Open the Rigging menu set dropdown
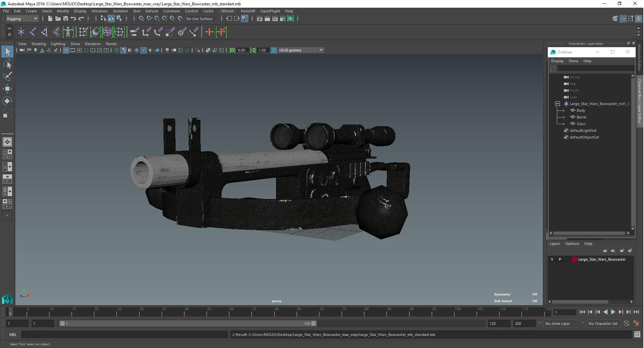The width and height of the screenshot is (644, 348). point(22,19)
